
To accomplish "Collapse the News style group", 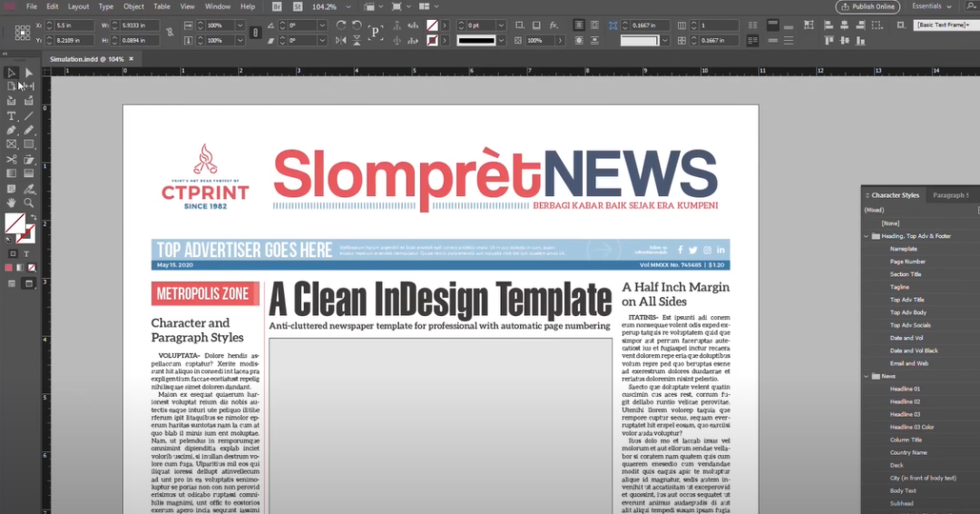I will 867,377.
